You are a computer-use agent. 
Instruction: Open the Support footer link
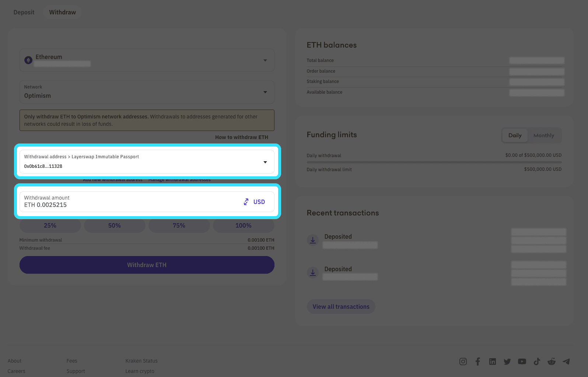click(x=76, y=371)
